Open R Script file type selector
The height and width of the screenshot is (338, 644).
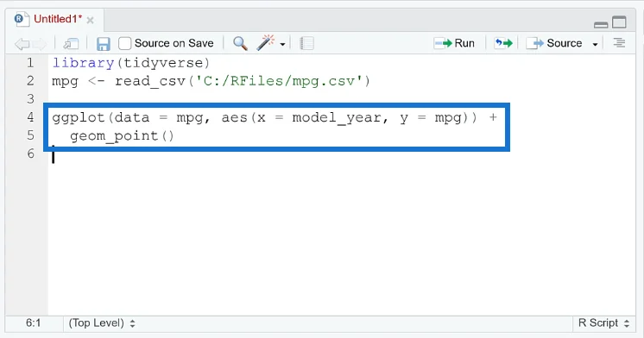pyautogui.click(x=603, y=323)
